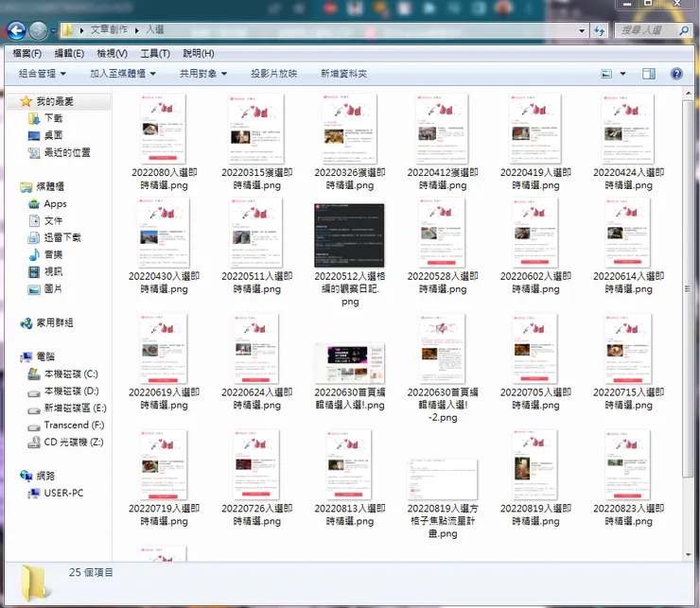Click the Forward navigation arrow button
This screenshot has height=608, width=700.
pyautogui.click(x=38, y=31)
